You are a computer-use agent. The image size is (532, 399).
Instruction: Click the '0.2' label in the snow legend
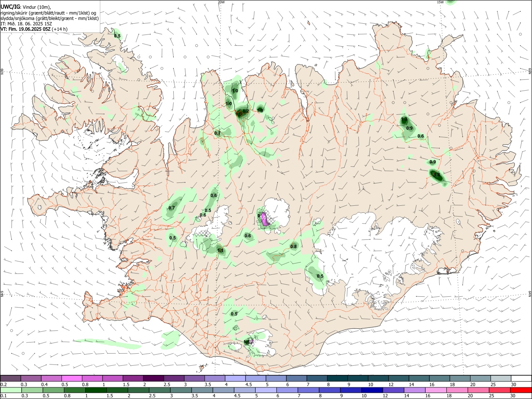coord(3,384)
